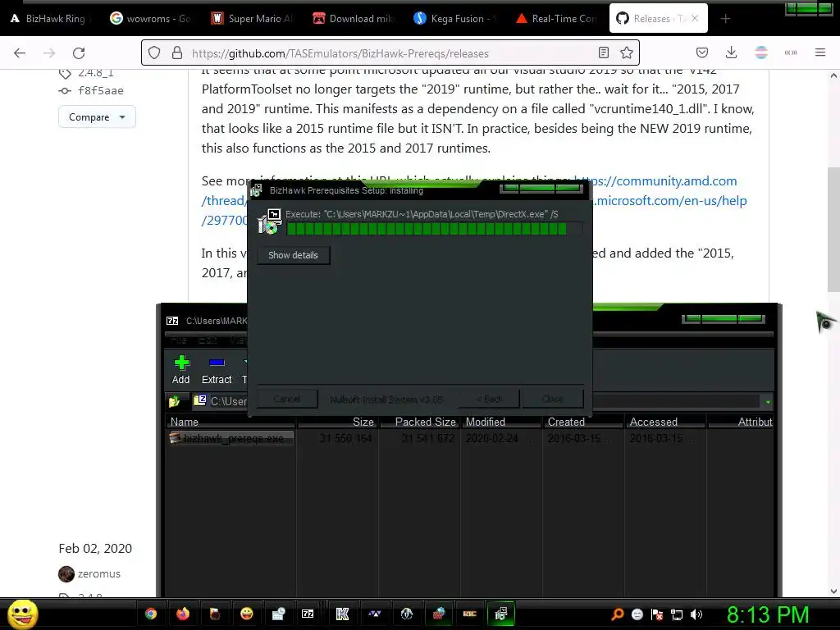Click the installer's bottom Close button
Viewport: 840px width, 630px height.
tap(553, 399)
